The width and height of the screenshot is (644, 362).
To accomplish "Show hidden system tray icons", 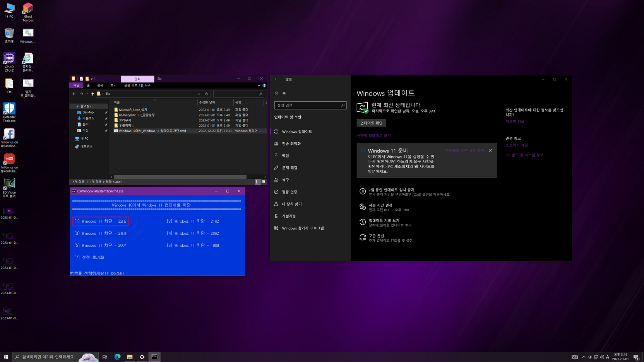I will point(584,357).
